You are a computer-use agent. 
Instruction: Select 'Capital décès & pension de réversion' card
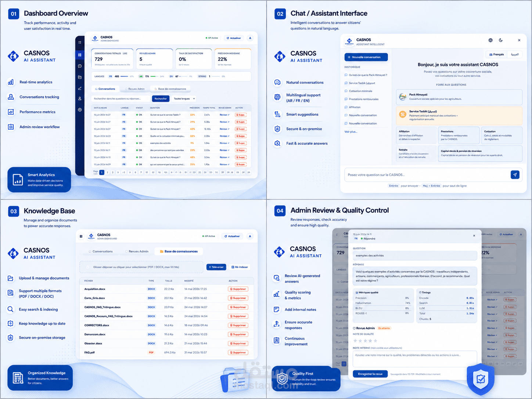[x=480, y=153]
